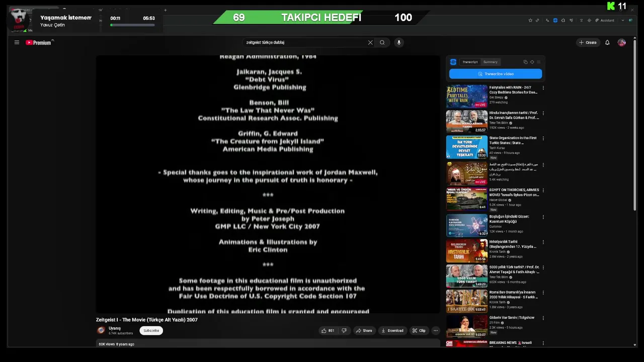Open Uyanış channel avatar
Image resolution: width=644 pixels, height=362 pixels.
(101, 330)
